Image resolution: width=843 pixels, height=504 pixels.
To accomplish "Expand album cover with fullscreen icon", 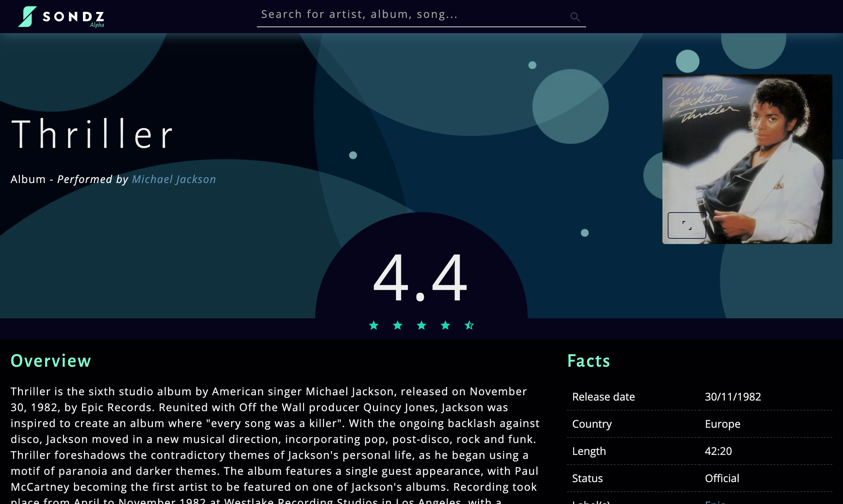I will [x=687, y=225].
